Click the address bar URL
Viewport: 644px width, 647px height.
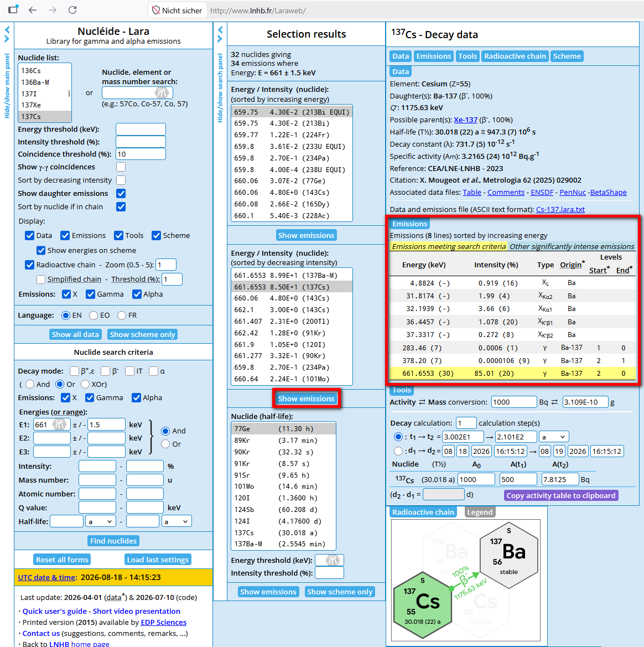(258, 11)
